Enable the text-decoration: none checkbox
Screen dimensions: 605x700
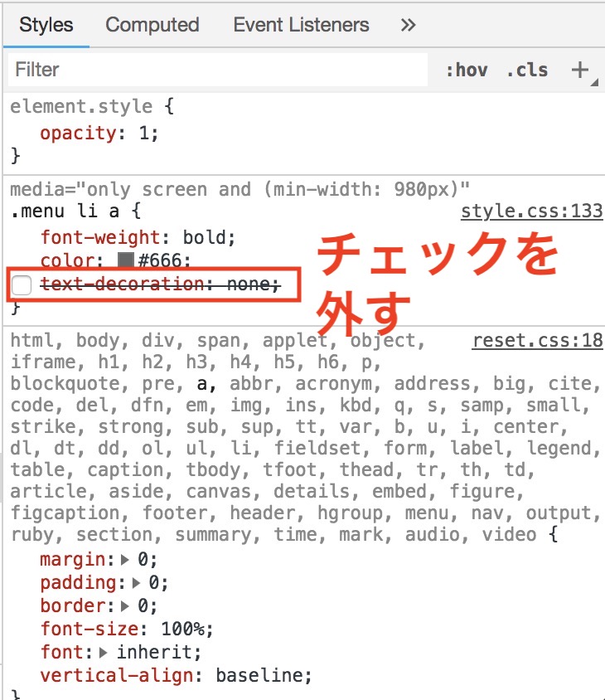22,284
